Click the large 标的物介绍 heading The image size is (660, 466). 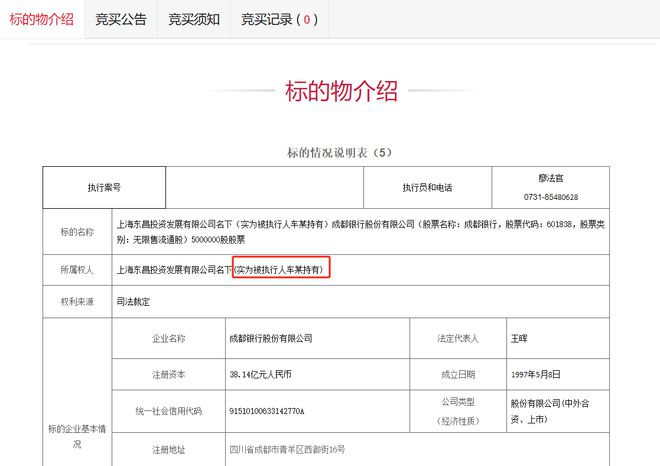(x=341, y=91)
